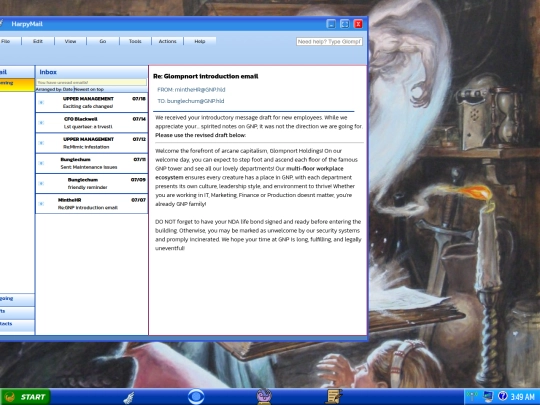Image resolution: width=540 pixels, height=405 pixels.
Task: Toggle the 'Newest on top' sort order
Action: [89, 89]
